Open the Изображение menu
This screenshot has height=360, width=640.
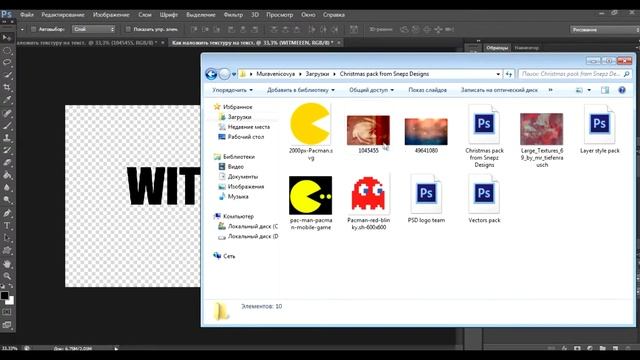tap(111, 15)
